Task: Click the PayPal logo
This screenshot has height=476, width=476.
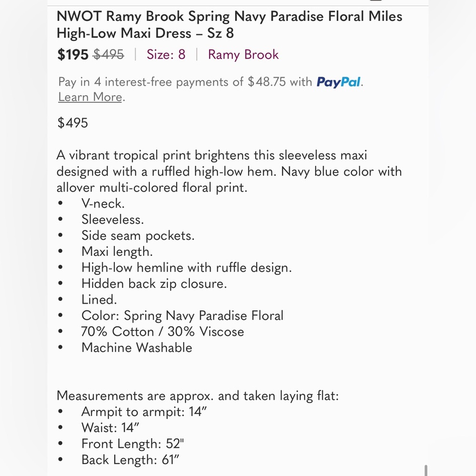Action: coord(339,82)
